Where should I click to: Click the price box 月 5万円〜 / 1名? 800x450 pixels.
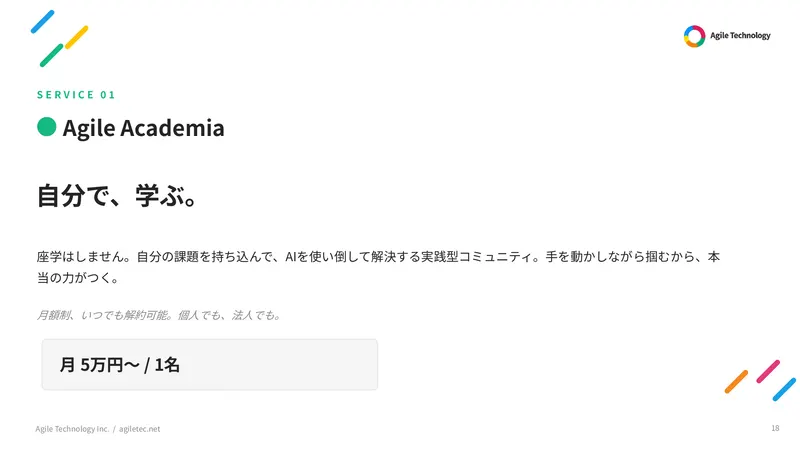210,365
